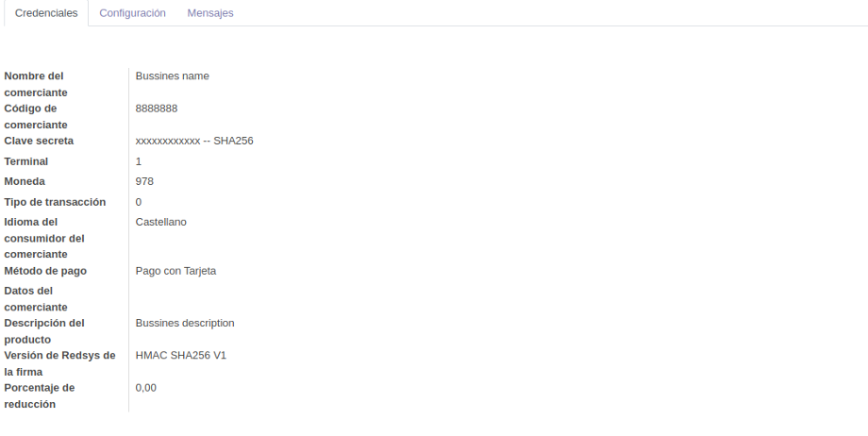
Task: Click the reduction percentage 0,00 value
Action: (x=146, y=388)
